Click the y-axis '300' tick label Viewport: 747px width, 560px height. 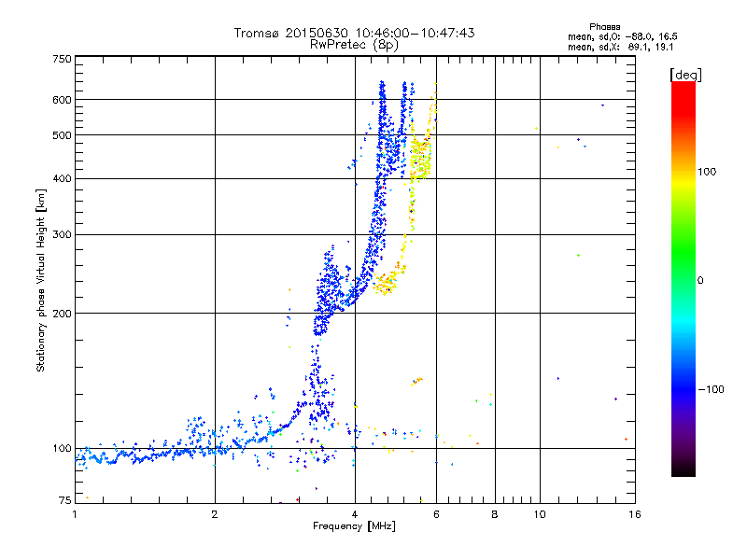tap(63, 234)
